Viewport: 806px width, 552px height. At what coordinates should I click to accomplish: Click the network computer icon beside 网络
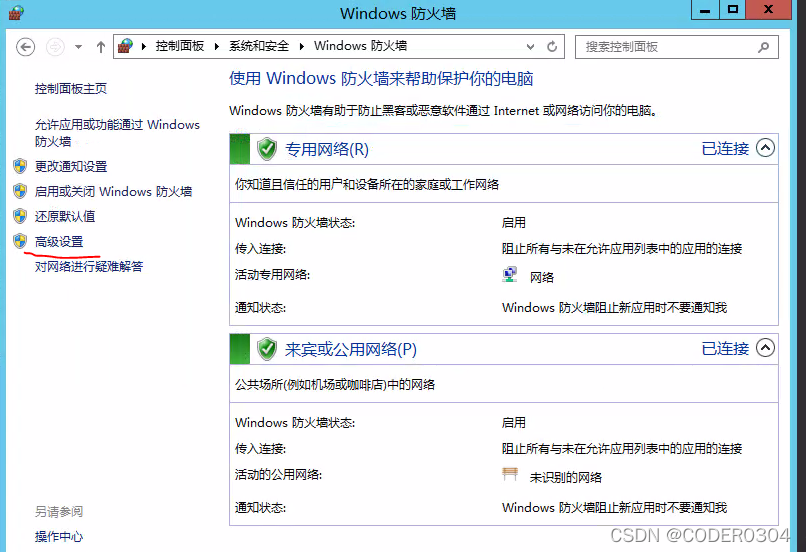509,275
